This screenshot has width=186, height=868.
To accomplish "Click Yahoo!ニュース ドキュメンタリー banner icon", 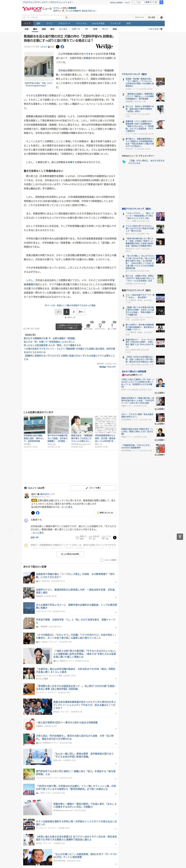I will coord(124,162).
